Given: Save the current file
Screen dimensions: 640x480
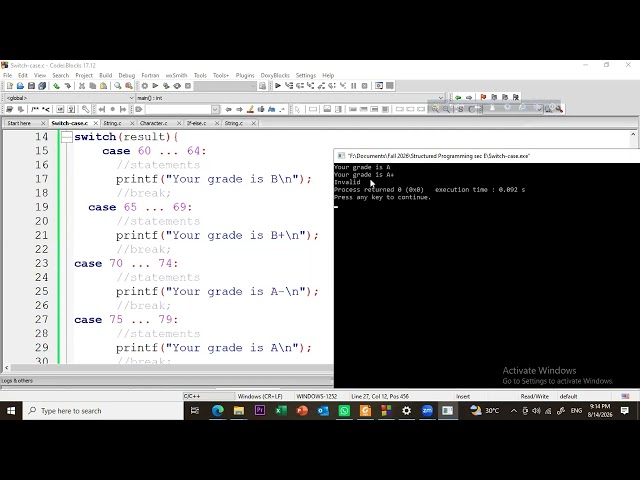Looking at the screenshot, I should point(31,86).
